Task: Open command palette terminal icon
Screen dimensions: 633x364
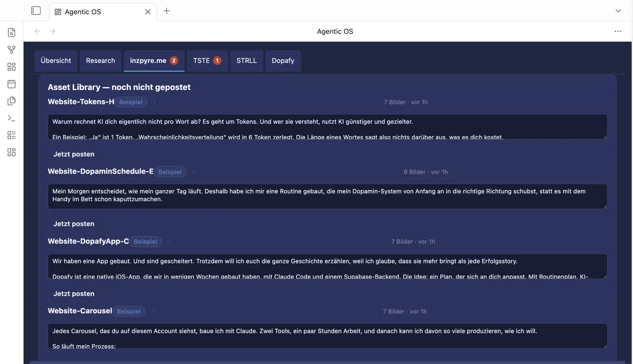Action: (12, 118)
